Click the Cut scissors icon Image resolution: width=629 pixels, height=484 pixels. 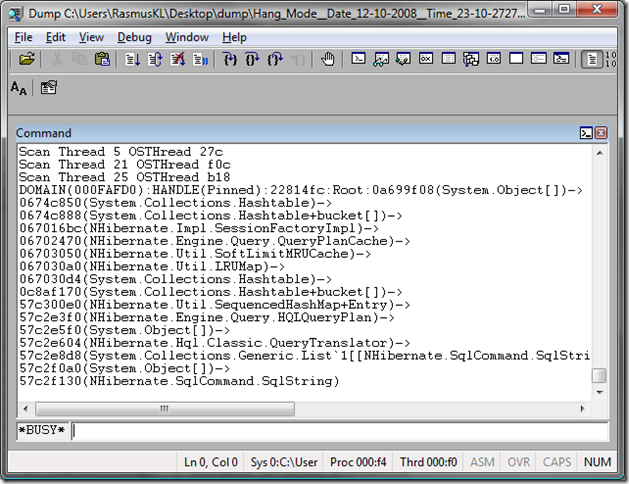coord(57,59)
